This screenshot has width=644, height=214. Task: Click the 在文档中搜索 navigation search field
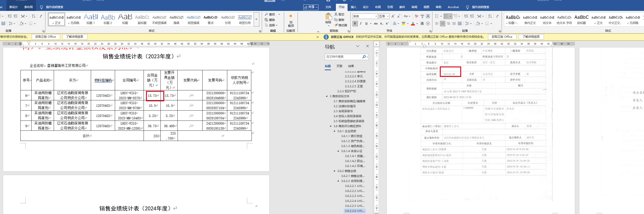tap(343, 57)
